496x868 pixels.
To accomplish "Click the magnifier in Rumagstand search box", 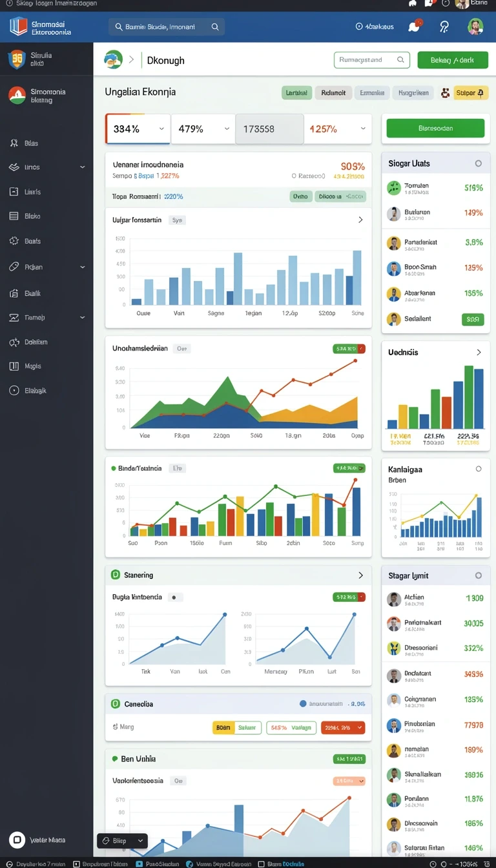I will click(401, 60).
